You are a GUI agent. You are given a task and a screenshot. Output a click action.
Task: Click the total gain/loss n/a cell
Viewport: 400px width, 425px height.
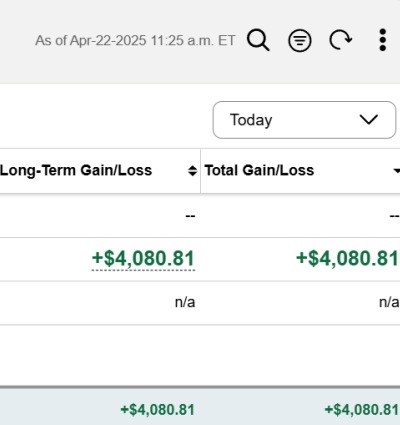[389, 302]
